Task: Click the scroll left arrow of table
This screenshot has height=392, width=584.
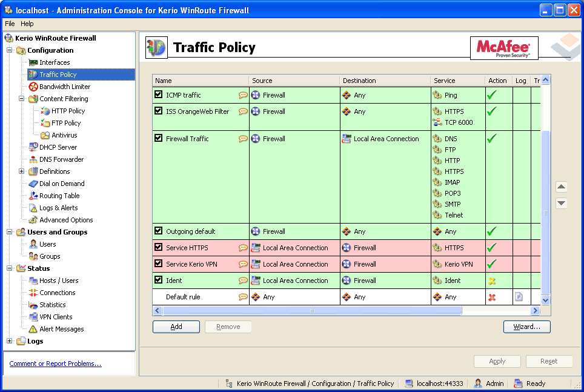Action: 157,310
